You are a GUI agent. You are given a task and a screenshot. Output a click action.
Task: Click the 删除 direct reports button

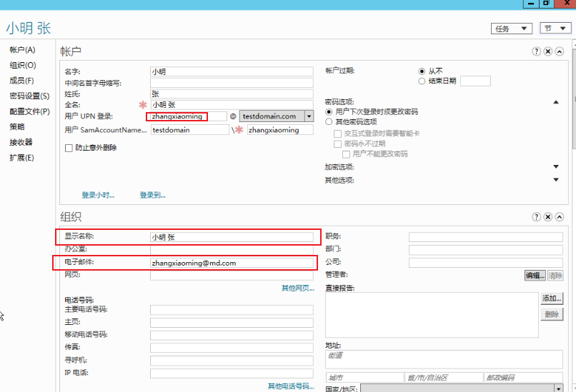552,315
